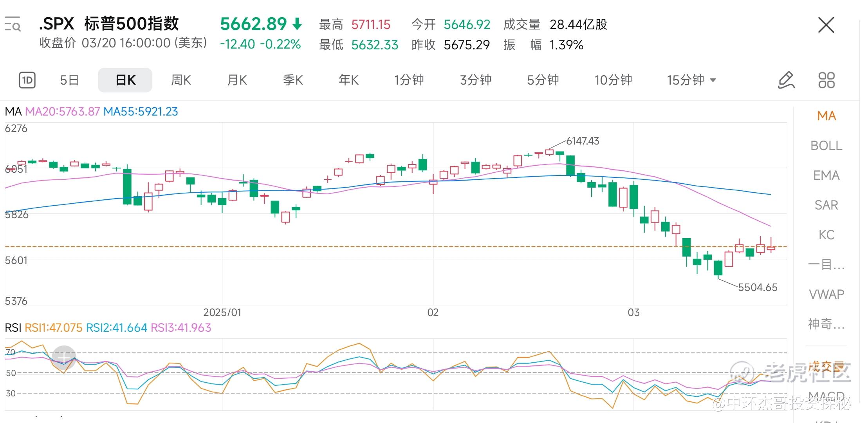Select the 日K daily candlestick tab

pos(125,80)
